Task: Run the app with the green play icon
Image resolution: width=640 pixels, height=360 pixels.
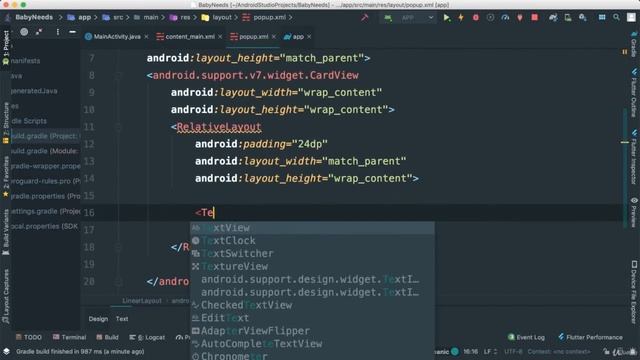Action: [x=447, y=18]
